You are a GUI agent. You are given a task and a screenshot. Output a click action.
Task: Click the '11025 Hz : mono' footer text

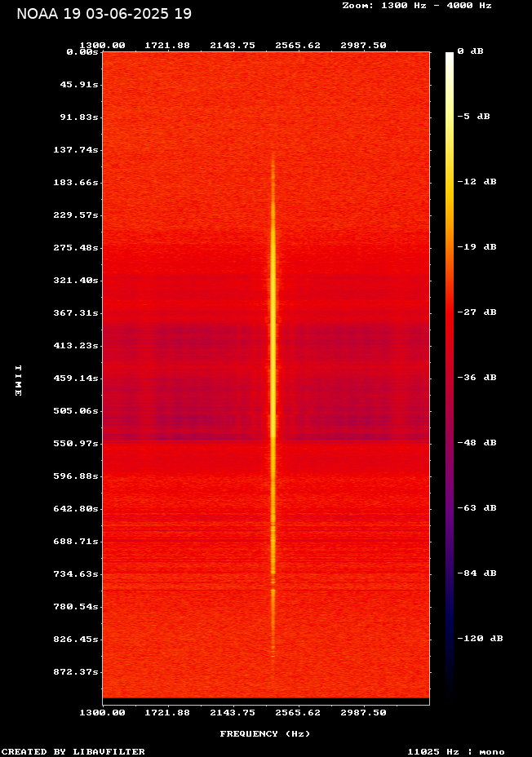pyautogui.click(x=456, y=751)
